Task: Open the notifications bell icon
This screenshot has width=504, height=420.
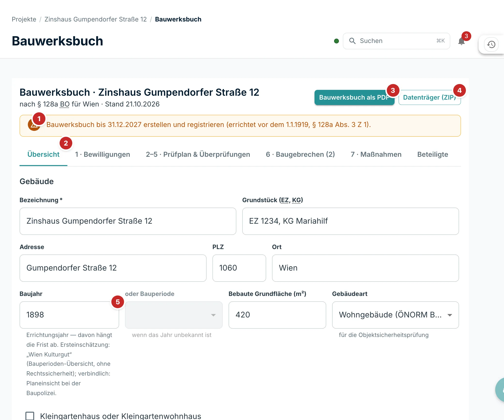Action: coord(461,41)
